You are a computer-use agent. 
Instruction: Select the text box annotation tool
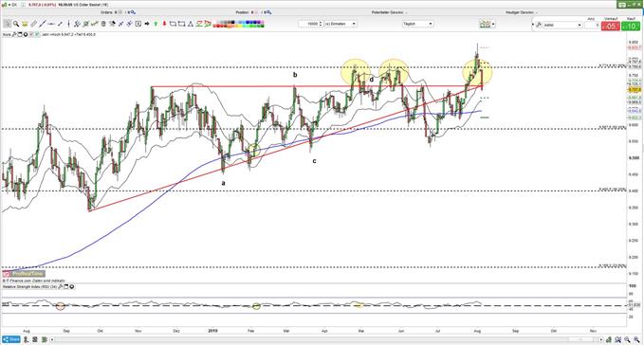(138, 24)
